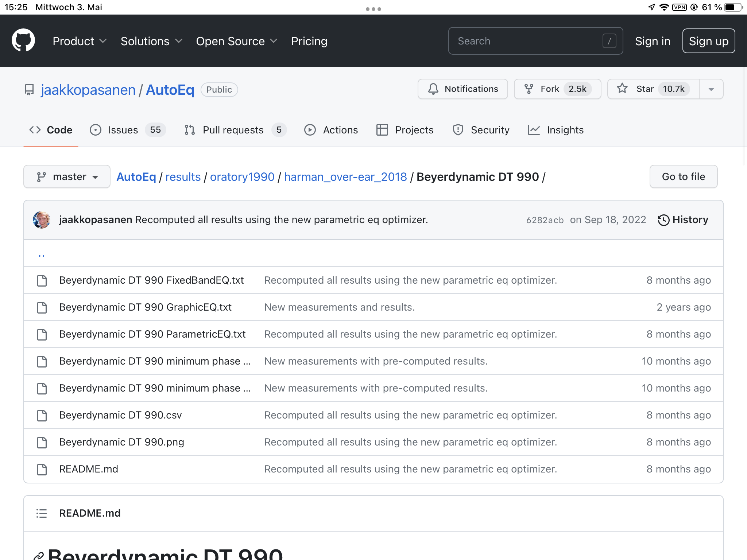Viewport: 747px width, 560px height.
Task: Open the AutoEq repository link
Action: coord(170,90)
